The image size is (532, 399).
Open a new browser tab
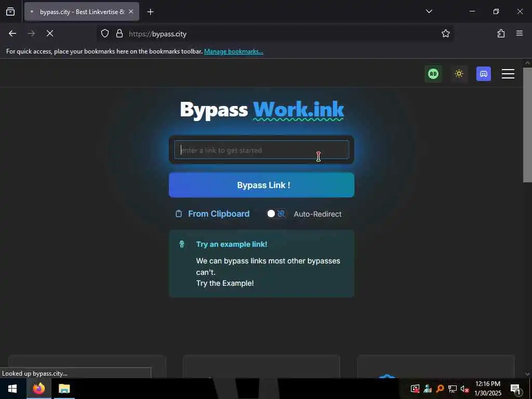[x=150, y=12]
